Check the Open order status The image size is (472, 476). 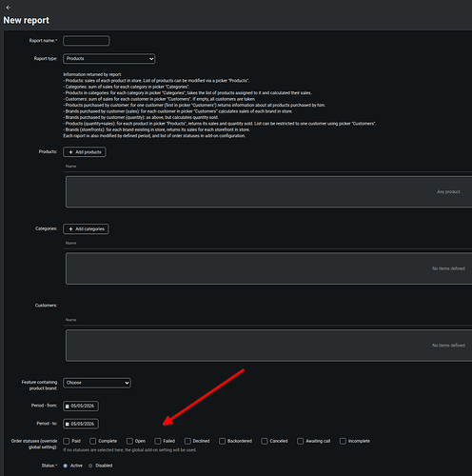click(129, 441)
